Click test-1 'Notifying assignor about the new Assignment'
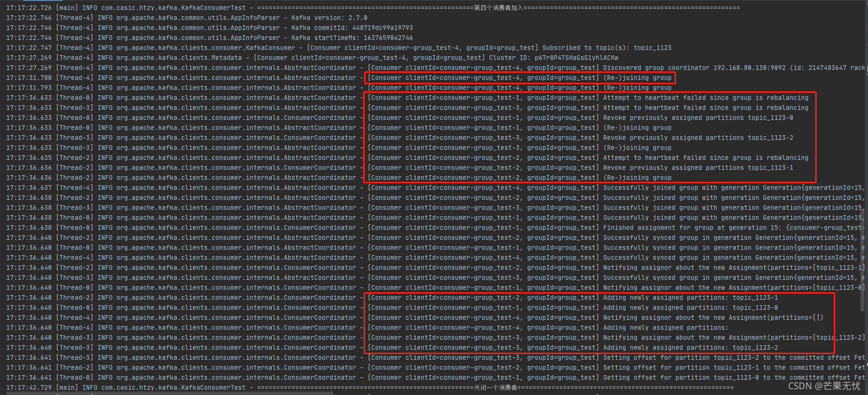 734,287
